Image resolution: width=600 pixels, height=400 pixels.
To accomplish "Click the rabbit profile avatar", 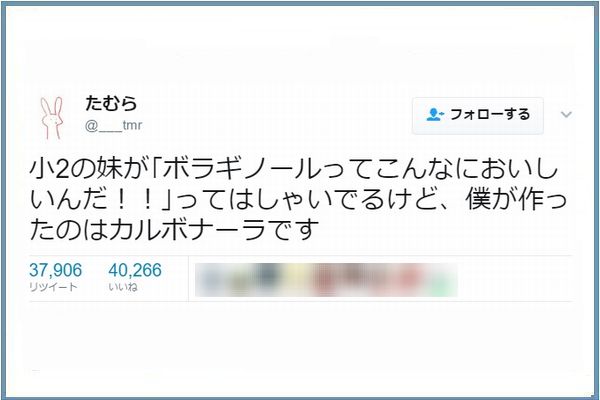I will [52, 118].
